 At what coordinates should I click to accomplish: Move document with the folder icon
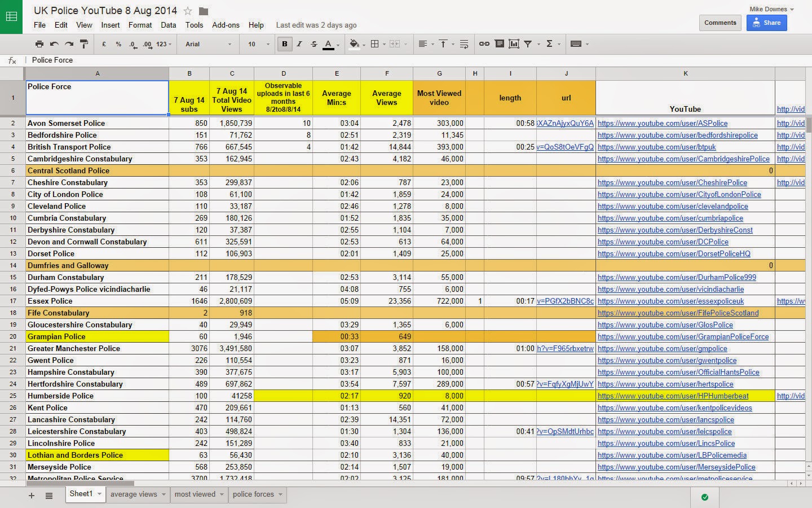pos(204,11)
